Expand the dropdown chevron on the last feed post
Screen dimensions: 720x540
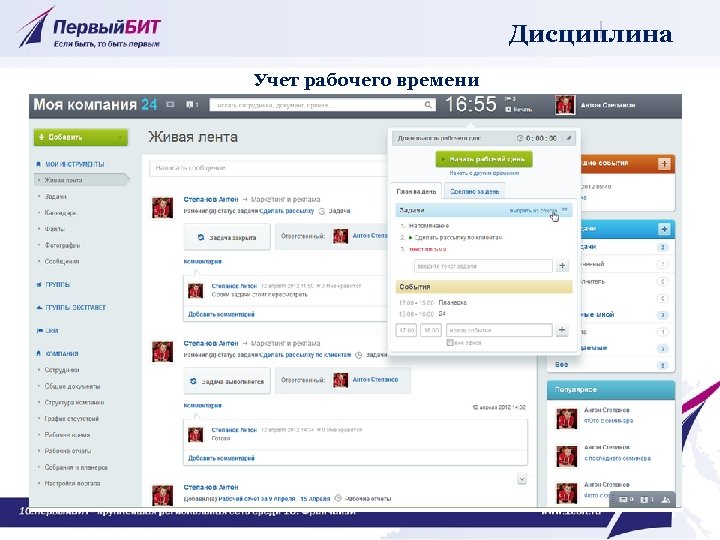[522, 479]
